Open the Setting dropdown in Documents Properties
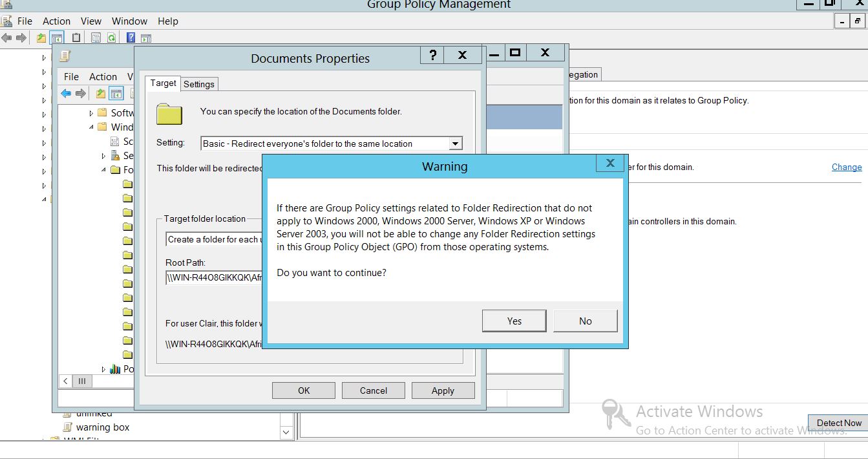Screen dimensions: 868x459 point(455,144)
